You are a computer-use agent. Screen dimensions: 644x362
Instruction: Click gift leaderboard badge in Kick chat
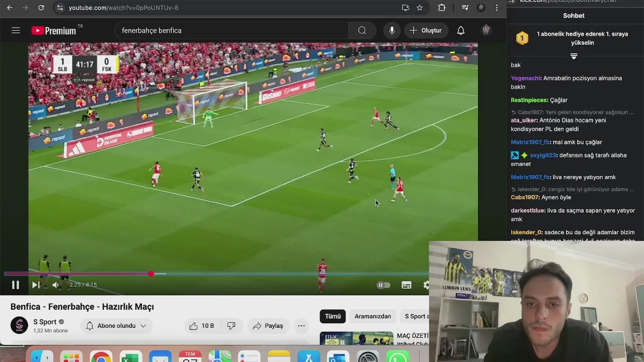pyautogui.click(x=522, y=38)
